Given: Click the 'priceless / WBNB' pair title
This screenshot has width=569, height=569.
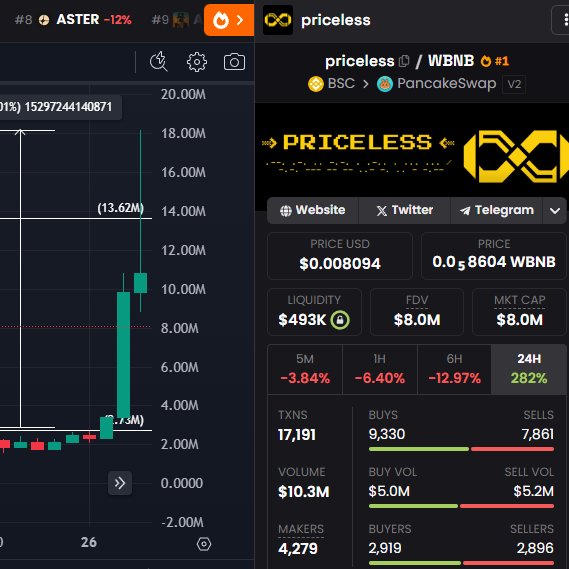Looking at the screenshot, I should click(400, 61).
